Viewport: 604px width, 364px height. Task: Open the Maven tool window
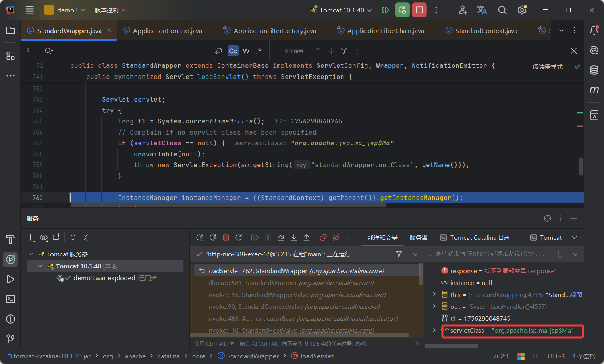[594, 90]
